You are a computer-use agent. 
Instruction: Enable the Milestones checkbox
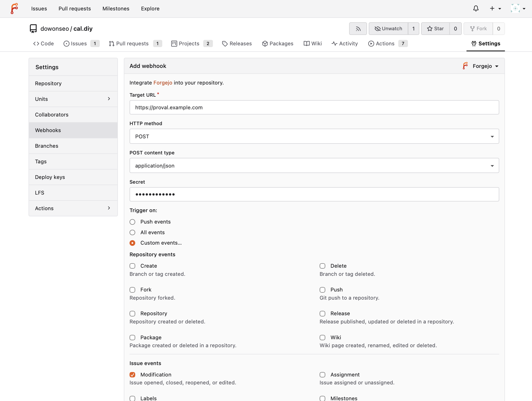click(323, 398)
